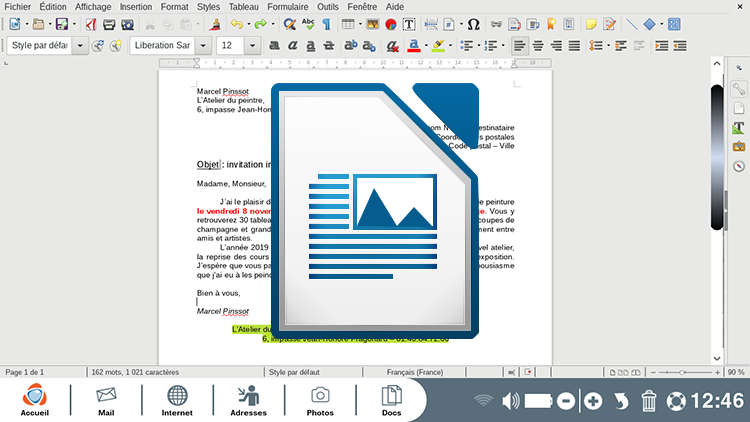Open the sidebar Properties wrench panel
The image size is (750, 422).
tap(739, 89)
